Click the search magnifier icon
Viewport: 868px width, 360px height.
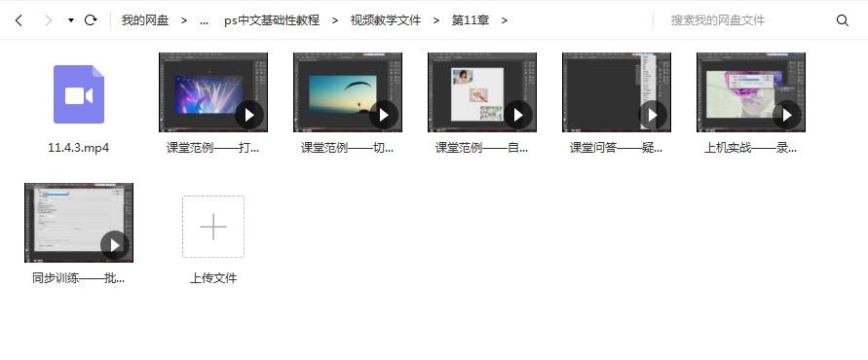point(843,20)
